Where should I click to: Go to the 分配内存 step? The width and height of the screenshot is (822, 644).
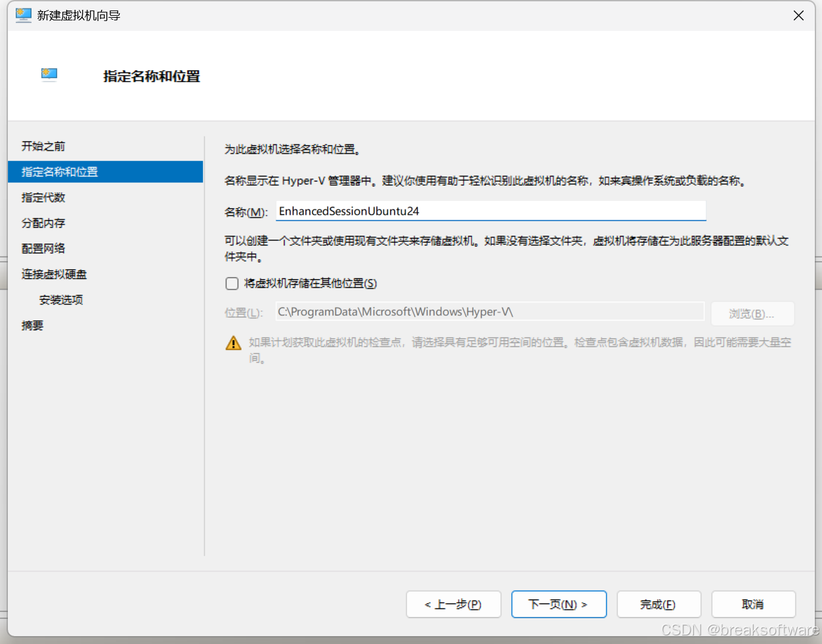[x=43, y=223]
